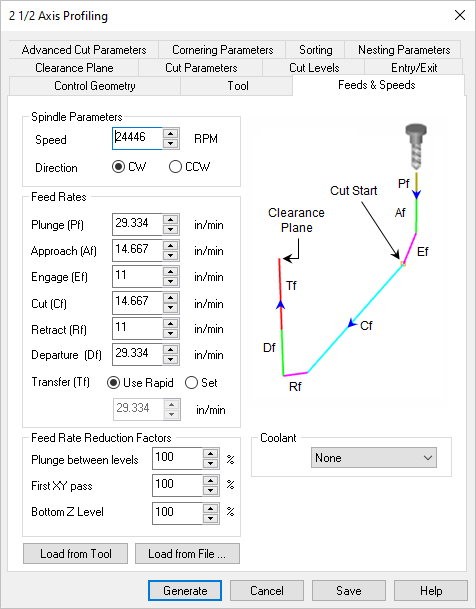Decrease First XY pass percentage

pos(210,491)
